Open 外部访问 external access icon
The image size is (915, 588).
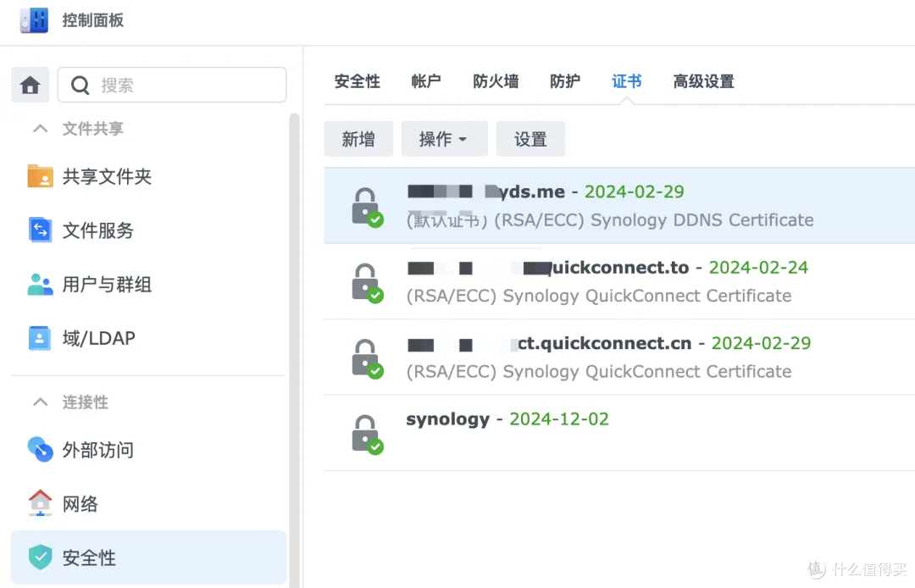tap(40, 450)
